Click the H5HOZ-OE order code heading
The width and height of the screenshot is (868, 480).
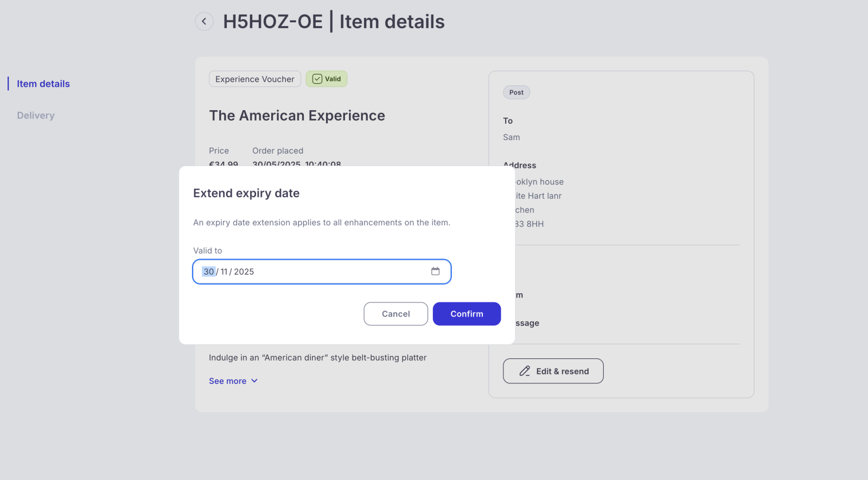pyautogui.click(x=273, y=22)
